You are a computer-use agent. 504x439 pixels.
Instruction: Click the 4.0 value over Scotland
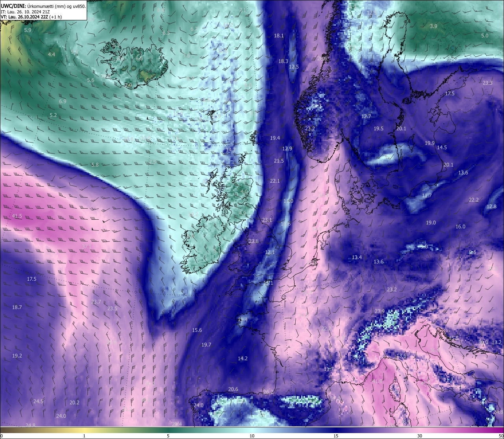[244, 191]
